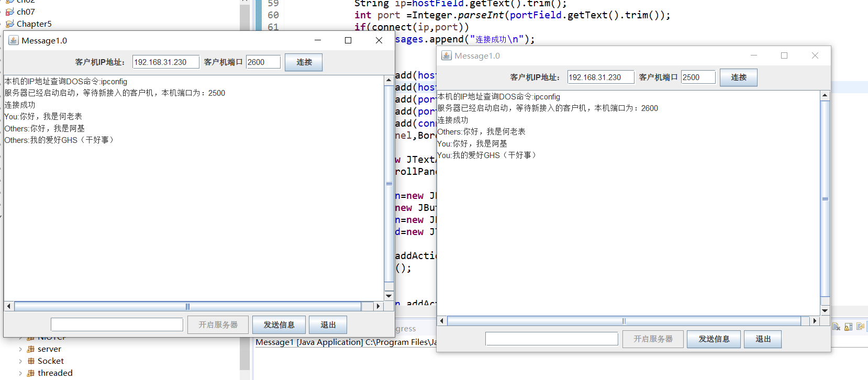Click 'Others:我的爱好GHS' line in left window
Viewport: 868px width, 380px height.
click(x=60, y=140)
